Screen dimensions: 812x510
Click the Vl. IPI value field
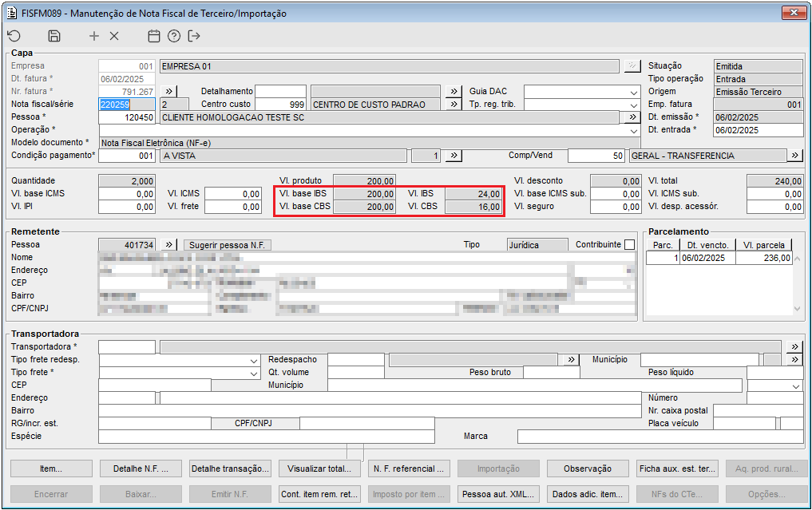click(x=126, y=207)
